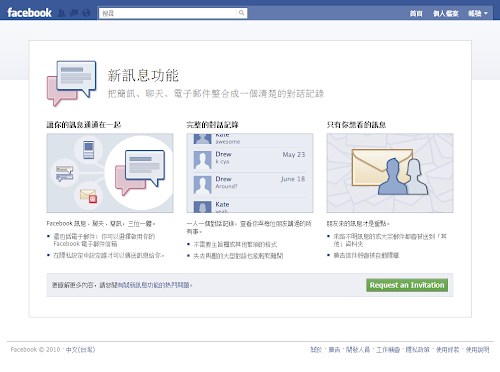Open the friend requests icon in the header
The height and width of the screenshot is (372, 500).
pyautogui.click(x=61, y=13)
